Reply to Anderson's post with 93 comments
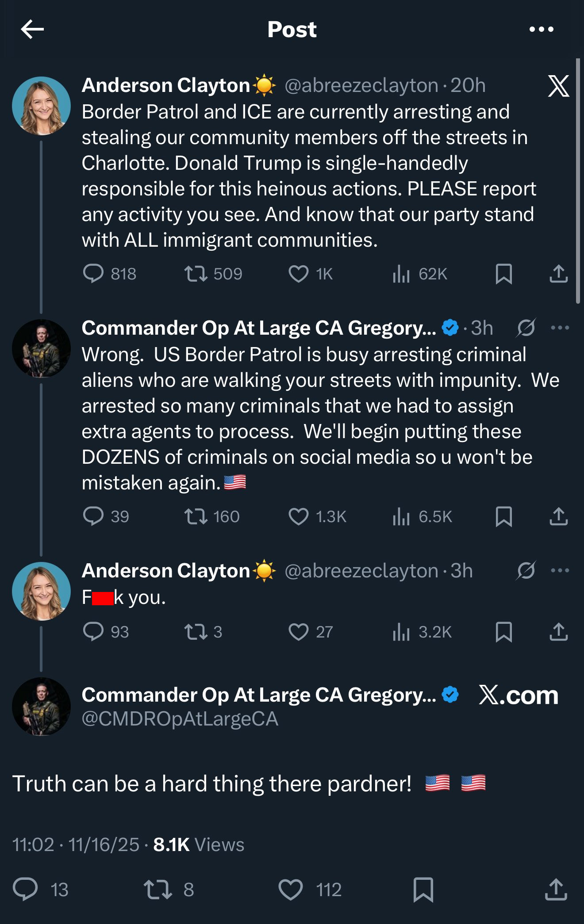The image size is (584, 924). click(93, 631)
